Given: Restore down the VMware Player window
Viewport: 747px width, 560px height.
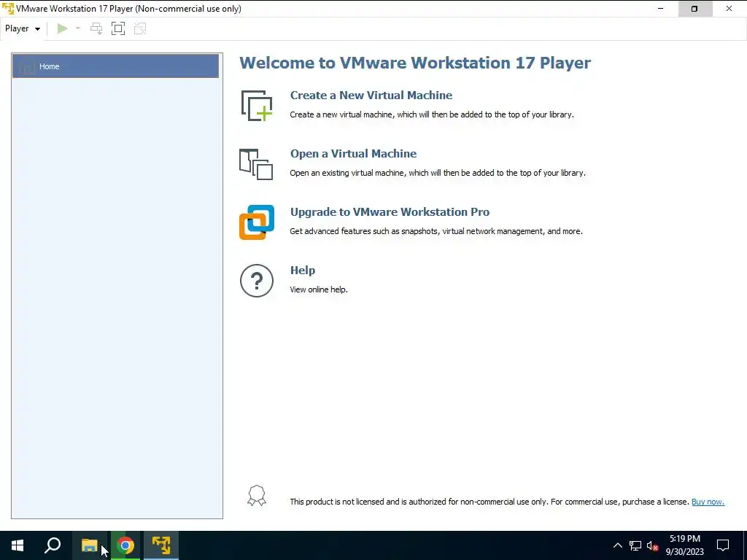Looking at the screenshot, I should 694,9.
